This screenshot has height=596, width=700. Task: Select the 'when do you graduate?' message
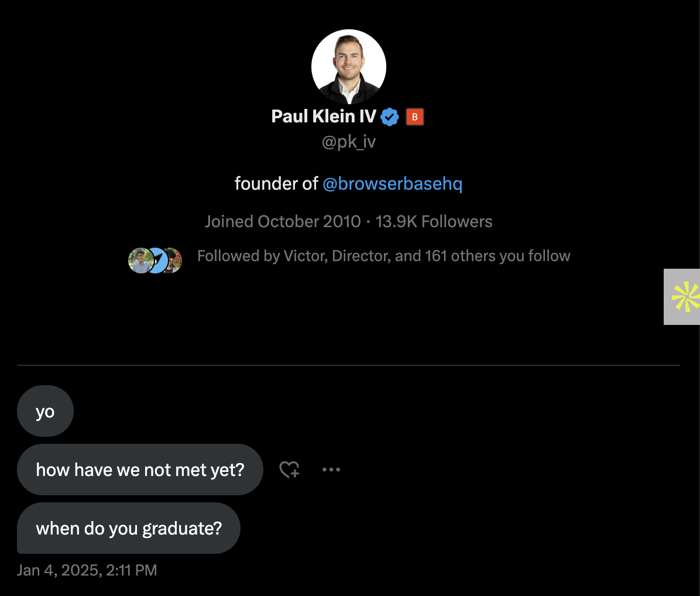coord(129,528)
